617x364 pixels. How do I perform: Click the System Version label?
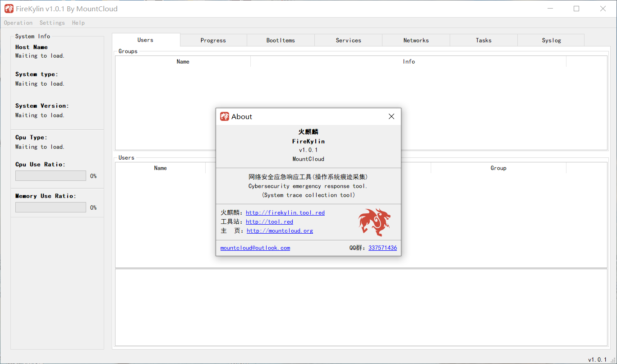pyautogui.click(x=42, y=106)
